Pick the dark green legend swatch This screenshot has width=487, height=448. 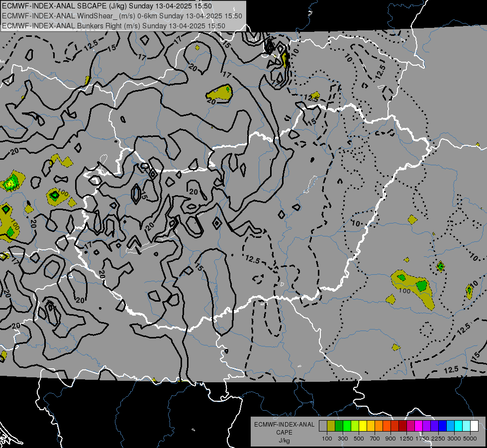click(x=339, y=426)
